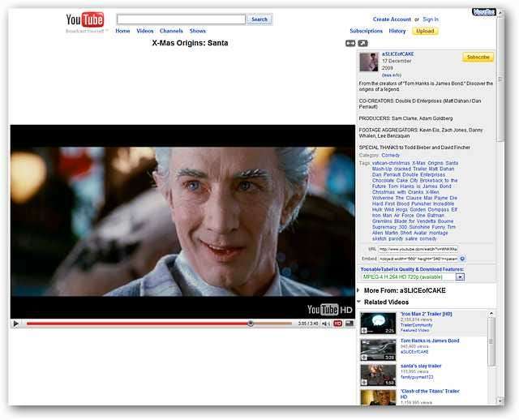519x420 pixels.
Task: Click the YouTube search text field
Action: tap(181, 19)
